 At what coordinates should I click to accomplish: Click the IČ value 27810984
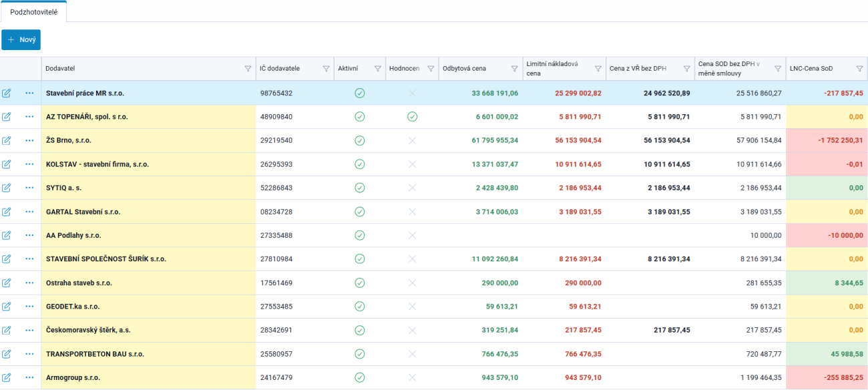tap(276, 259)
